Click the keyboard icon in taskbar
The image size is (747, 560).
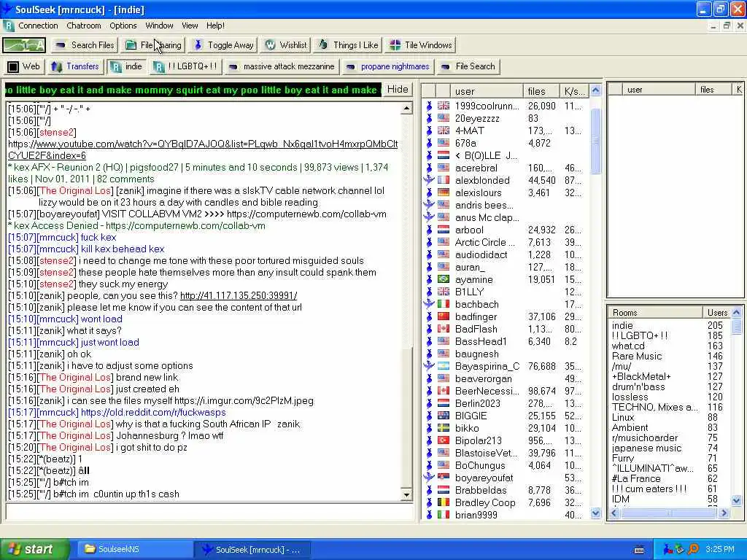point(639,550)
